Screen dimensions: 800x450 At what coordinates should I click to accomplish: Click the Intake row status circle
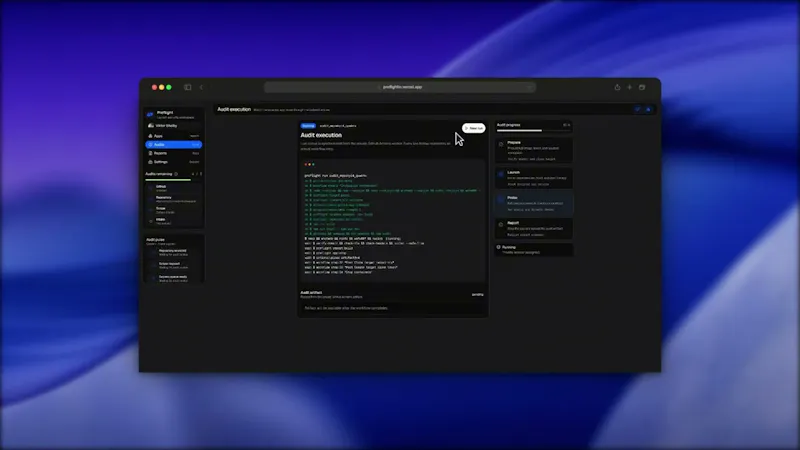tap(151, 221)
